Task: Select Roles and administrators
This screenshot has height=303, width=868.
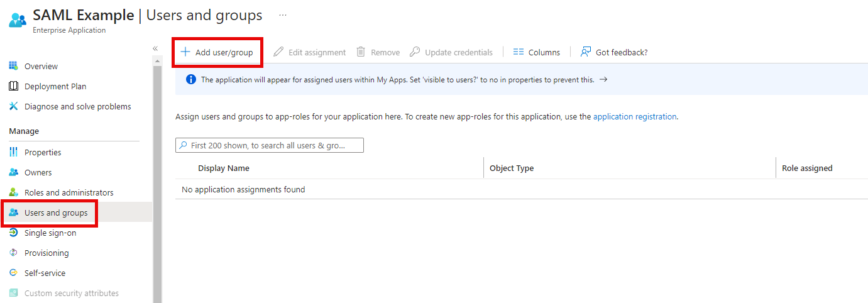Action: coord(69,192)
